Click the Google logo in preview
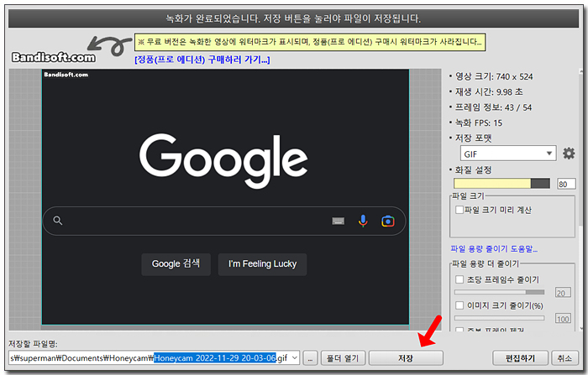The width and height of the screenshot is (588, 375). coord(223,161)
